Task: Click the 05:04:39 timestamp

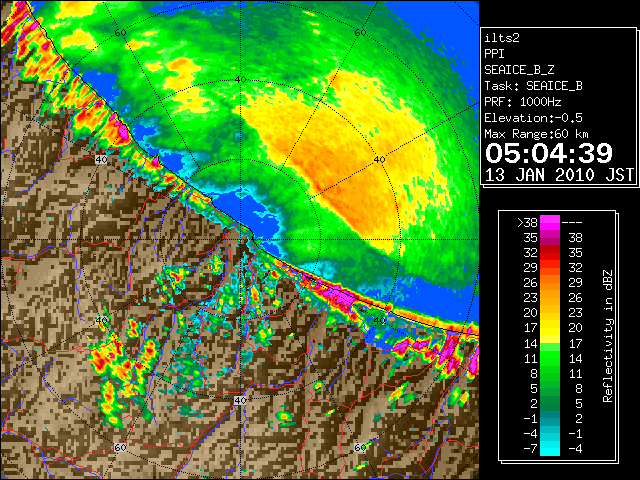Action: pyautogui.click(x=549, y=153)
